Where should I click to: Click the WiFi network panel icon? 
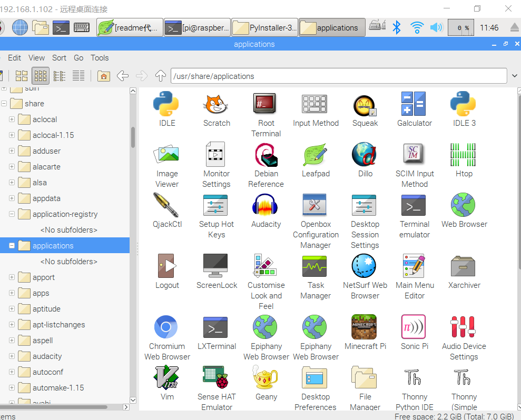click(x=417, y=27)
